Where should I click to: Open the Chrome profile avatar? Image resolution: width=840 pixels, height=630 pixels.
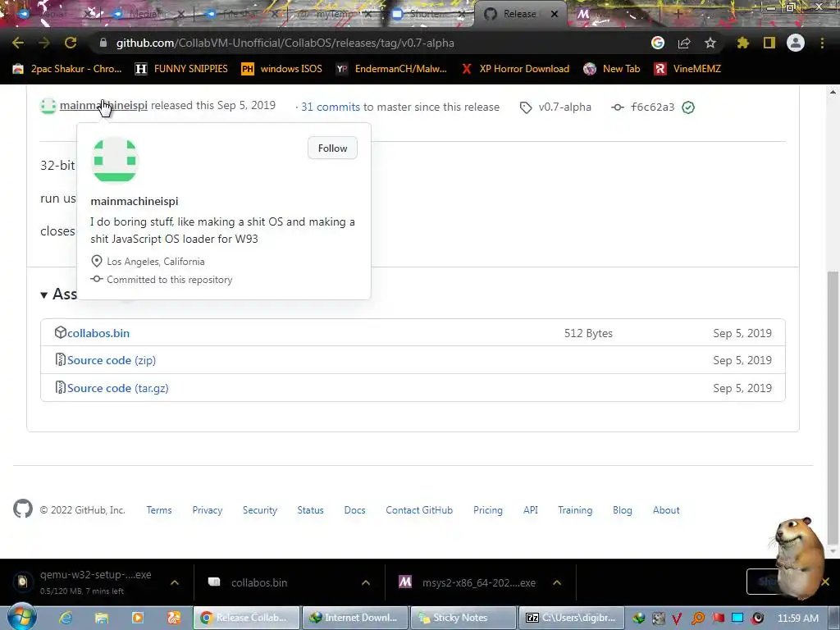pos(795,43)
